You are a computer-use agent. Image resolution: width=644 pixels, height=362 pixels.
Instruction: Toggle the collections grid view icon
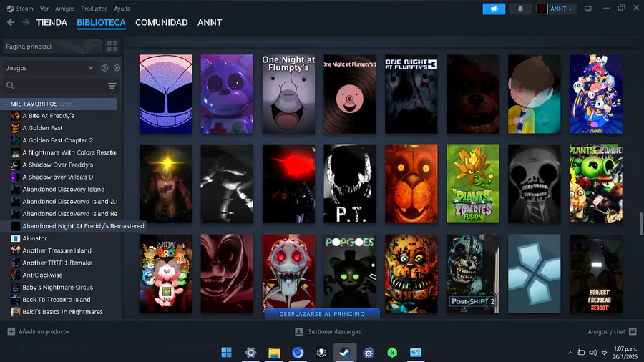[x=112, y=46]
